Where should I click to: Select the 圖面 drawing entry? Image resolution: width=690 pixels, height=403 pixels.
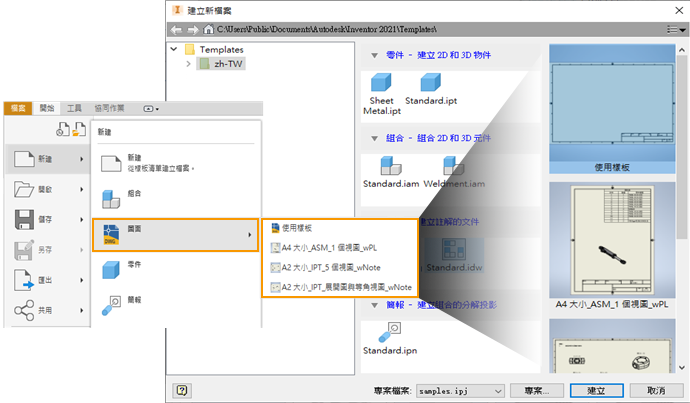tap(175, 235)
